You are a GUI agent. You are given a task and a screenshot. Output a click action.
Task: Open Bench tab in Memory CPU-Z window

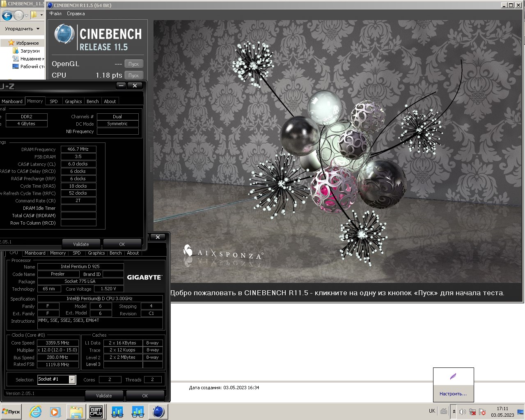coord(93,101)
